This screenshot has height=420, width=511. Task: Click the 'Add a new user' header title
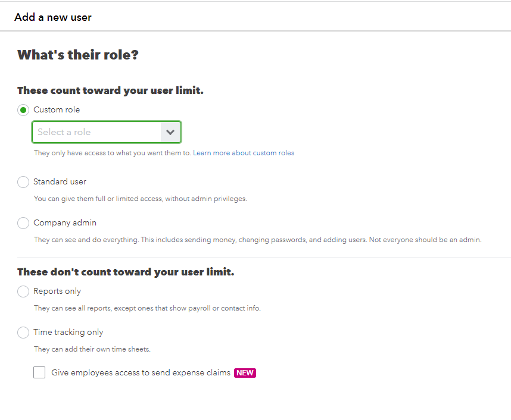click(x=53, y=17)
